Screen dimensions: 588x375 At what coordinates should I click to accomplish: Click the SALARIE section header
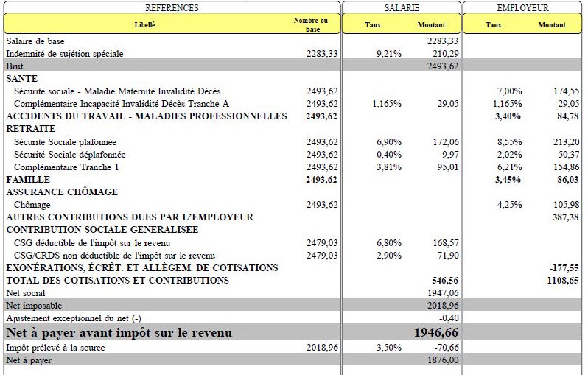tap(402, 7)
